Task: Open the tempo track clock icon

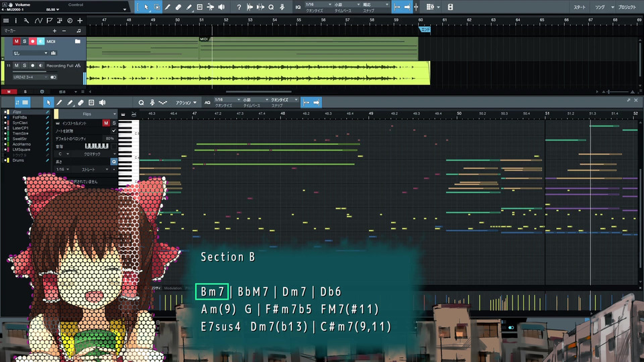Action: (70, 20)
